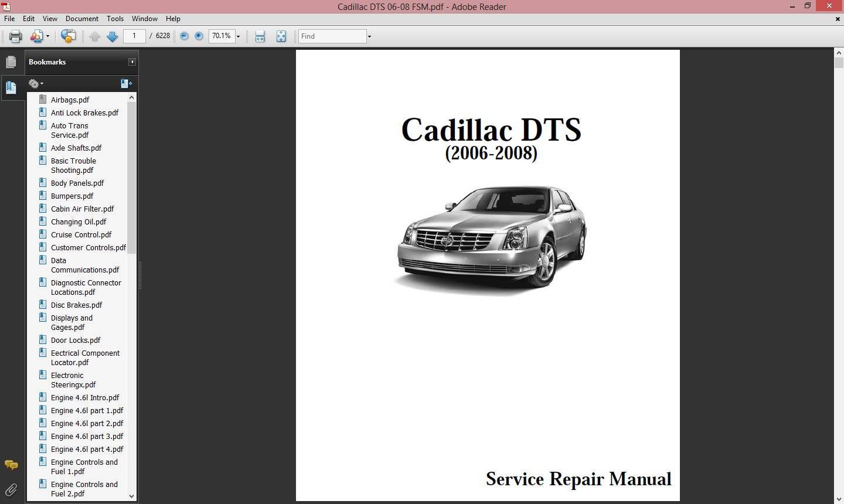
Task: Click the dropdown arrow beside the Collaborate icon
Action: (47, 36)
